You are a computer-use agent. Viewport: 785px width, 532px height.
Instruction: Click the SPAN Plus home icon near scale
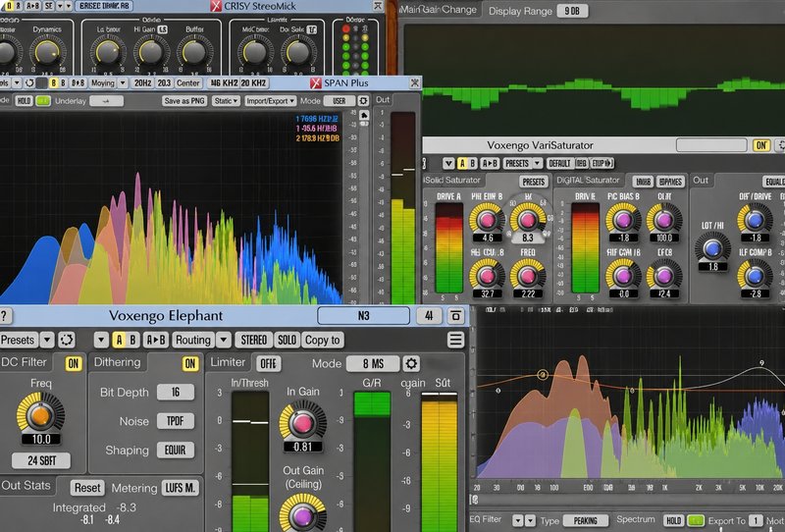coord(364,116)
